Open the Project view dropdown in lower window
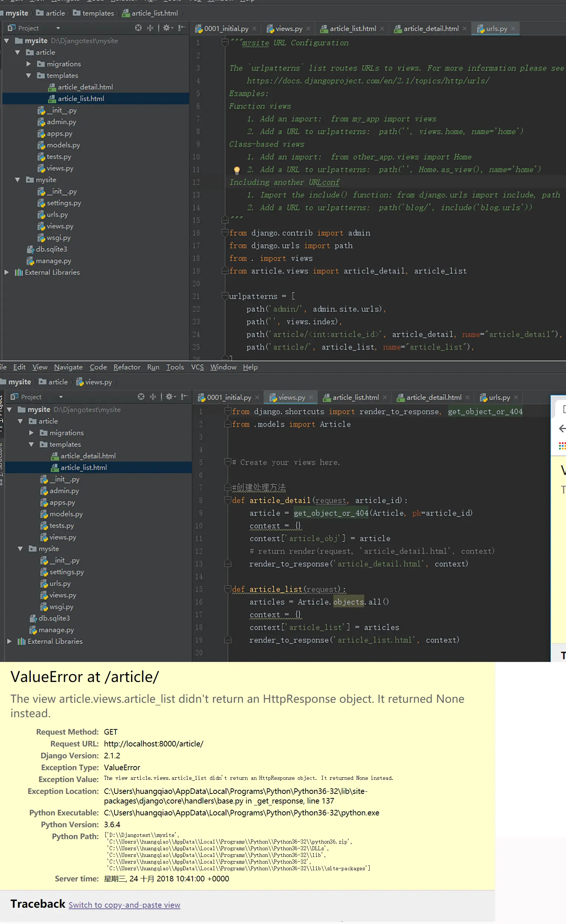Viewport: 566px width, 924px height. click(61, 397)
